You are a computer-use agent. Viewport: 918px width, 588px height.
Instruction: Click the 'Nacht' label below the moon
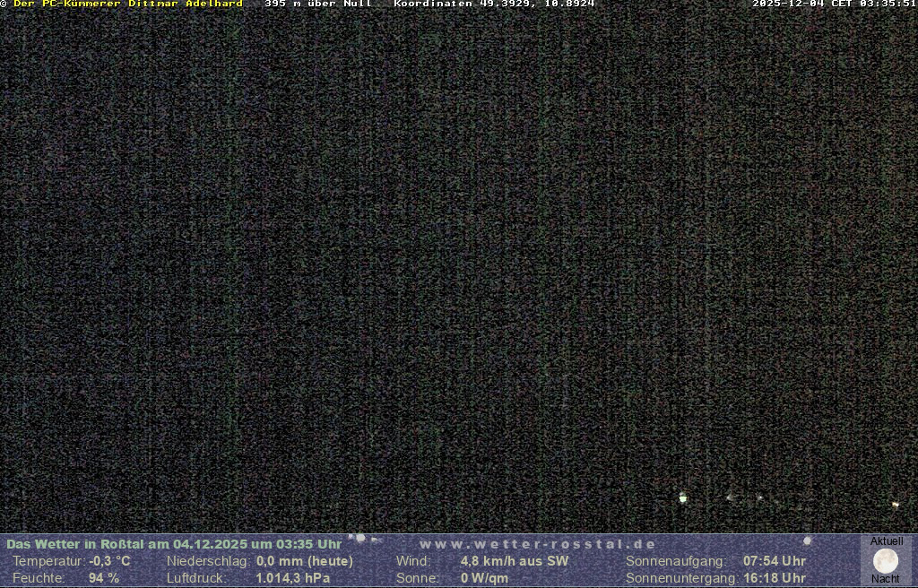886,579
